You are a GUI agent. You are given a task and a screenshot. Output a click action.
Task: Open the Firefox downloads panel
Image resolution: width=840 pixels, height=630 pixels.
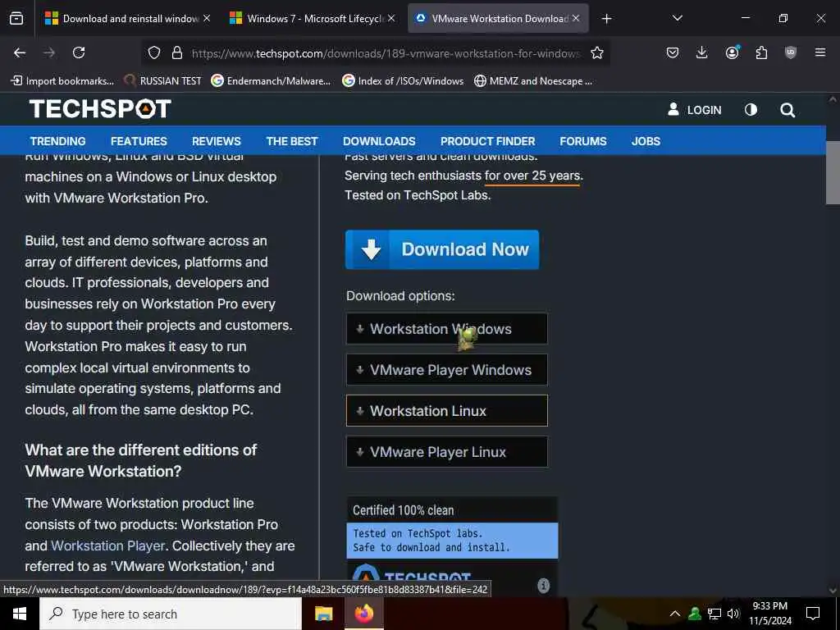[x=702, y=52]
